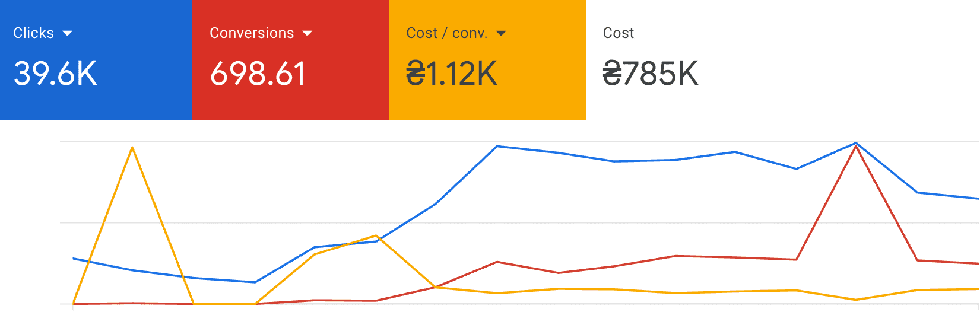The height and width of the screenshot is (312, 980).
Task: Click the second smaller yellow line peak
Action: [376, 236]
